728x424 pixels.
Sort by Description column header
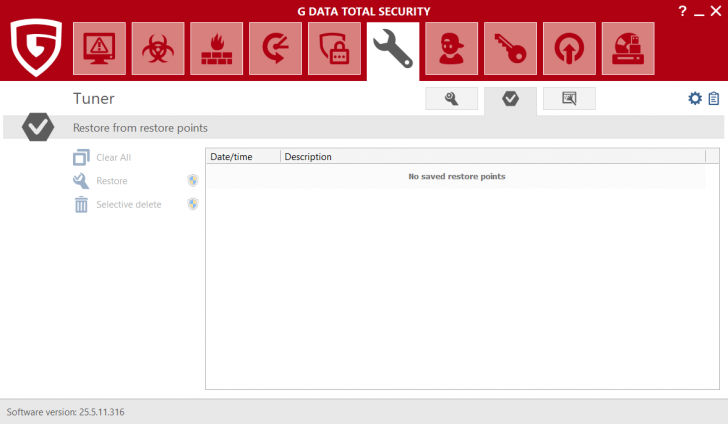click(493, 157)
